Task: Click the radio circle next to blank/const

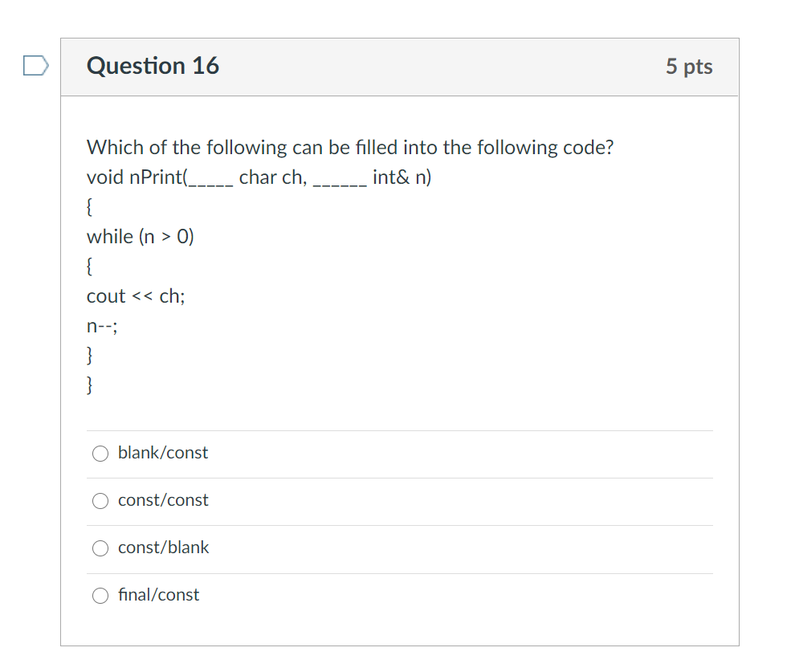Action: coord(100,453)
